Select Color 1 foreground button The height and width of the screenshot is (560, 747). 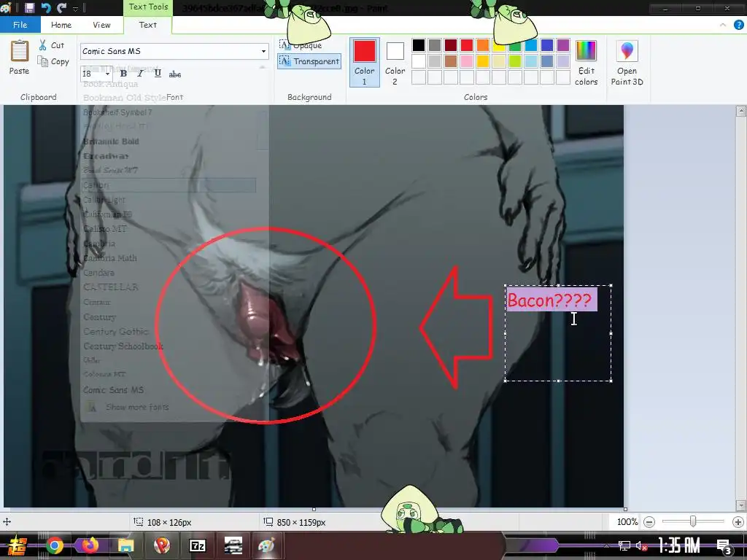(x=365, y=62)
